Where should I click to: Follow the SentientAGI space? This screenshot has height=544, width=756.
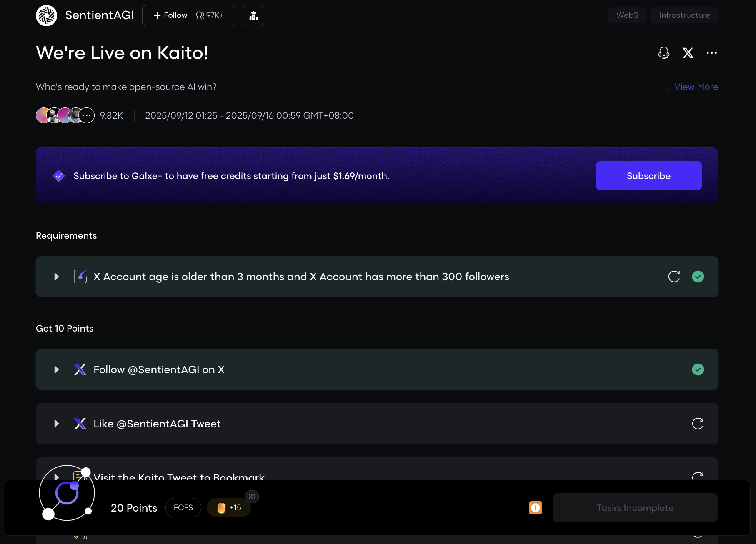[171, 16]
